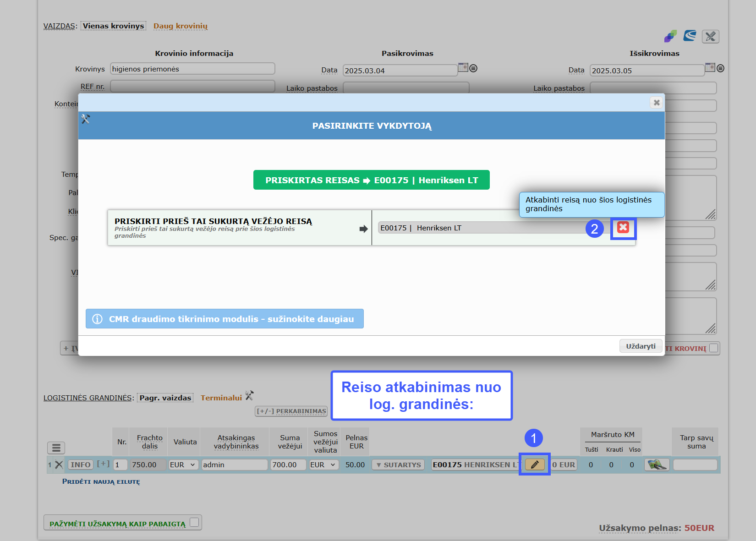Open freight currency EUR dropdown
This screenshot has width=756, height=541.
click(x=183, y=464)
